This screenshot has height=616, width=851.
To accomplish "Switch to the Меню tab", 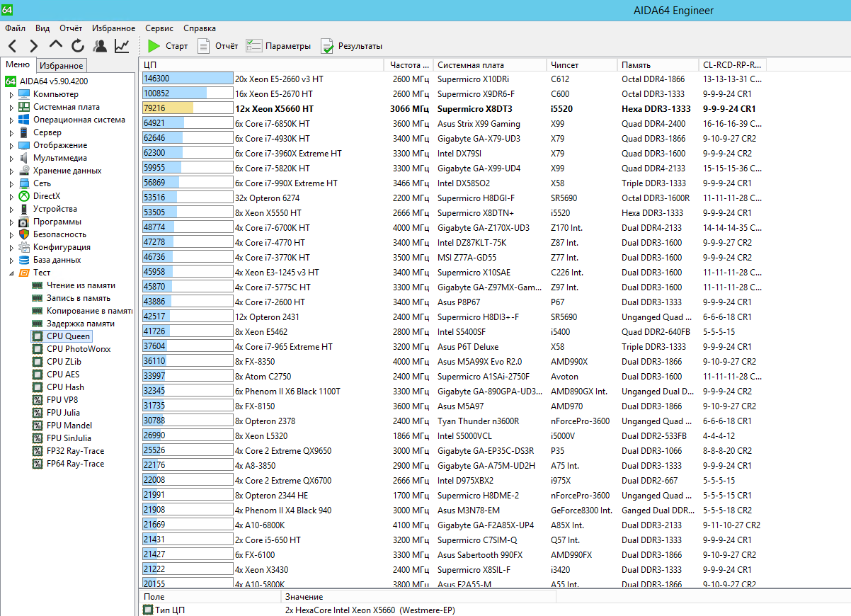I will (x=18, y=64).
